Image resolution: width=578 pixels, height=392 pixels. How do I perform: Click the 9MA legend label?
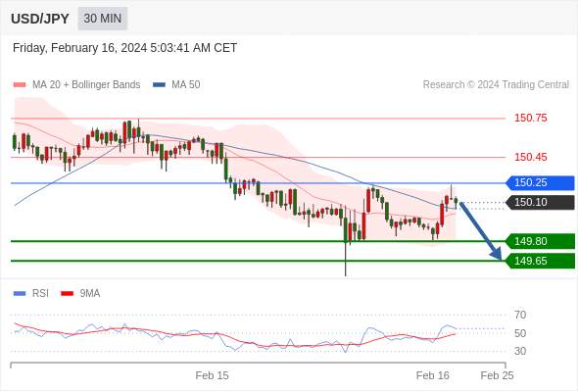pos(90,294)
